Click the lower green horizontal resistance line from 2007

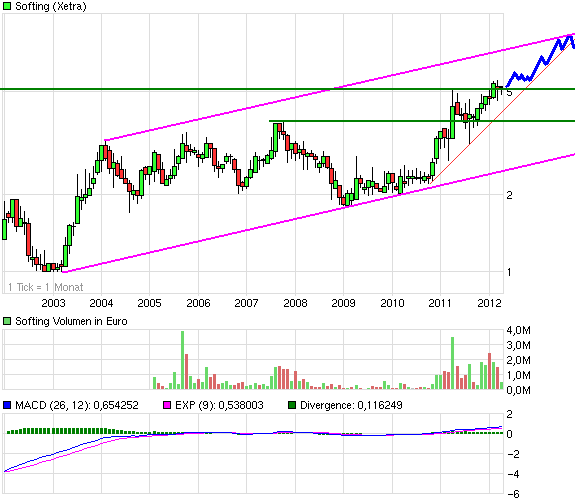click(x=422, y=121)
